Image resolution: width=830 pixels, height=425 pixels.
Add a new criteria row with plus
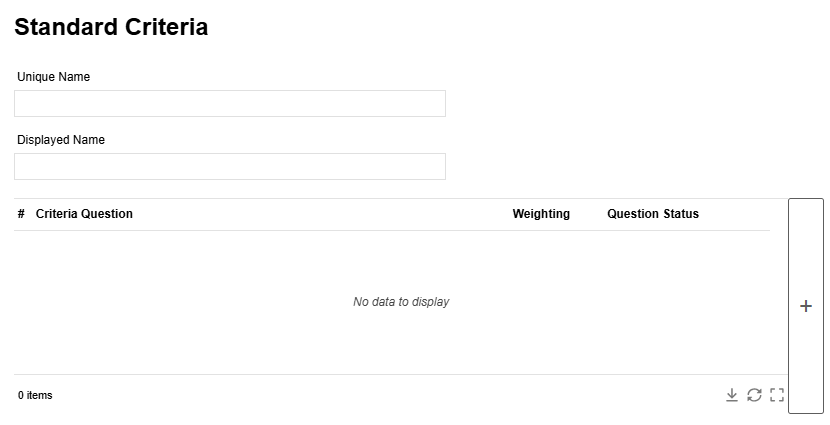tap(806, 306)
